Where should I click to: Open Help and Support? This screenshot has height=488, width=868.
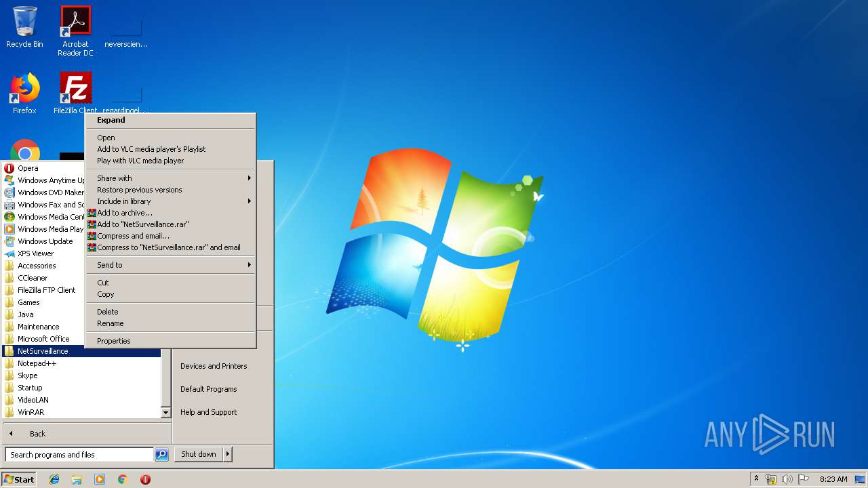[209, 412]
